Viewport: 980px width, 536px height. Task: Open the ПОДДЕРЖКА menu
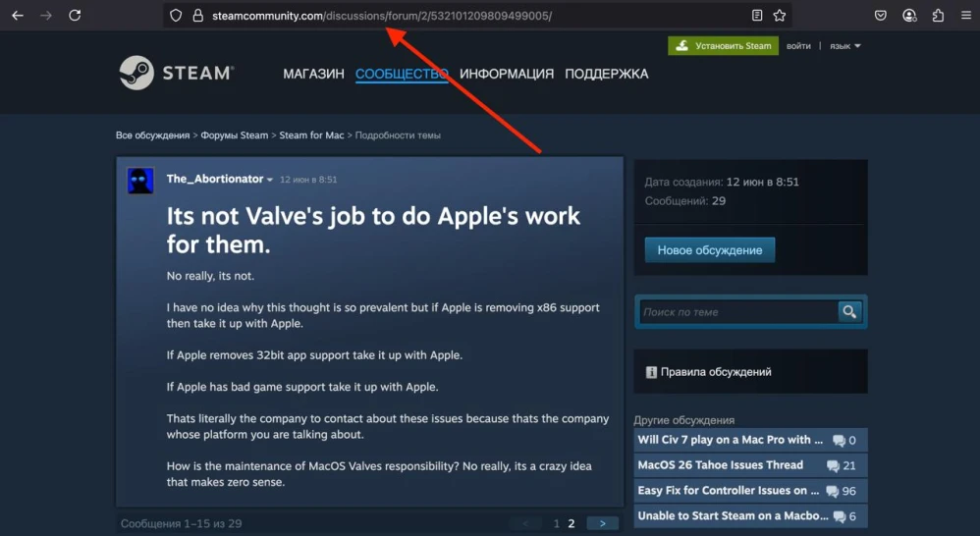[607, 74]
